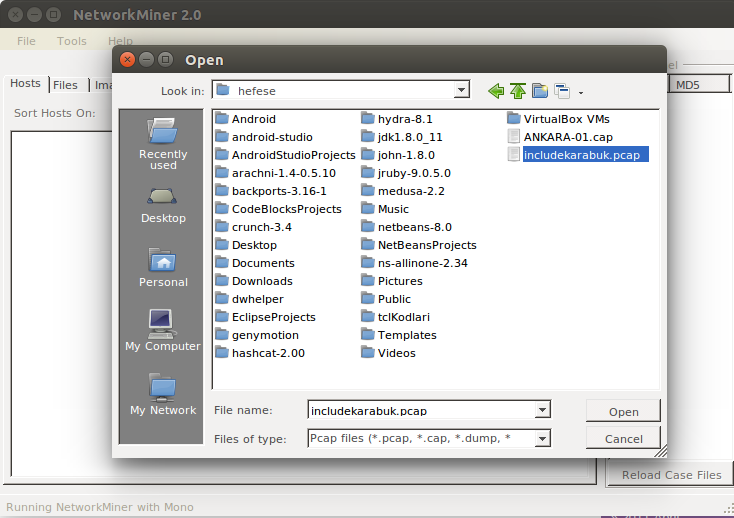This screenshot has height=518, width=734.
Task: Switch to the Files tab
Action: tap(66, 85)
